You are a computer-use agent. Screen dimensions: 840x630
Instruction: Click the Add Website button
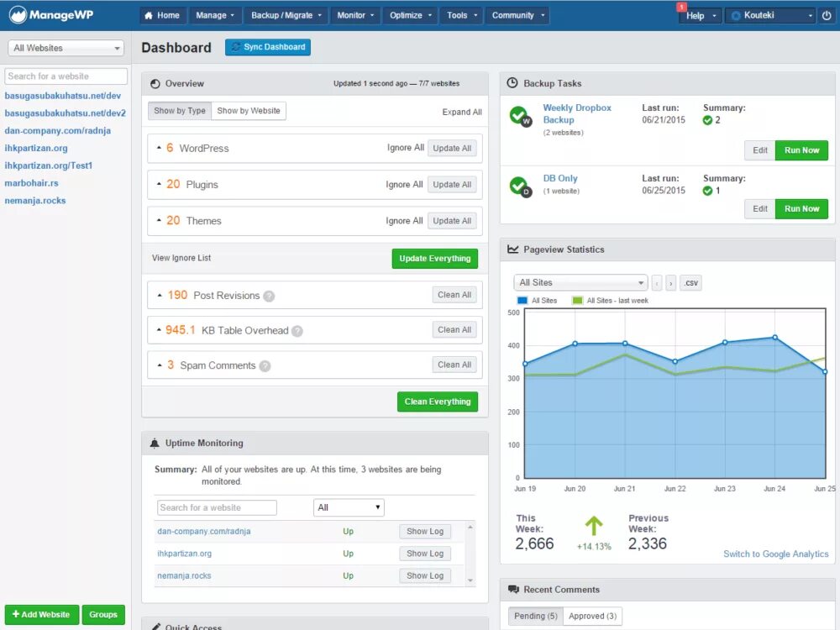point(42,615)
